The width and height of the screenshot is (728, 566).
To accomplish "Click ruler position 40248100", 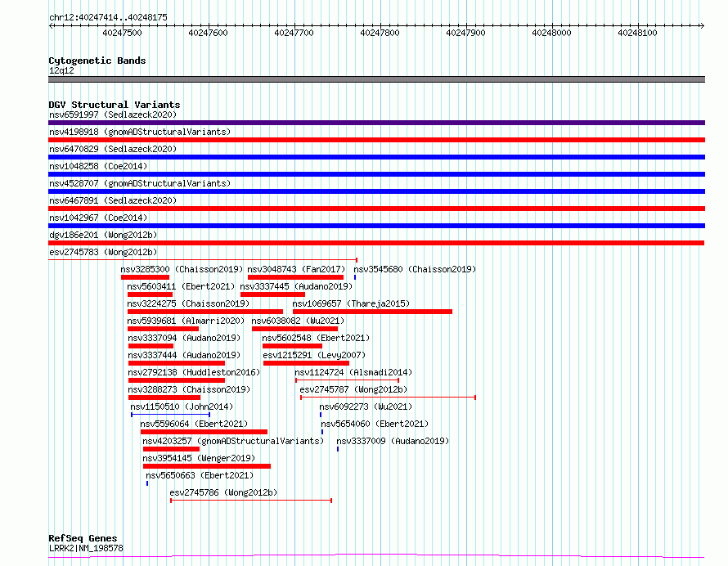I will tap(637, 33).
